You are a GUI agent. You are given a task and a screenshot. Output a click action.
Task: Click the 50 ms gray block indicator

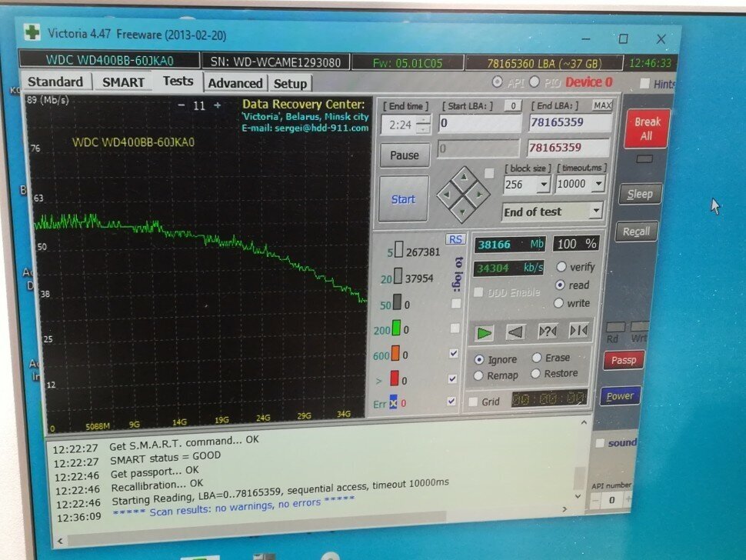pyautogui.click(x=397, y=302)
